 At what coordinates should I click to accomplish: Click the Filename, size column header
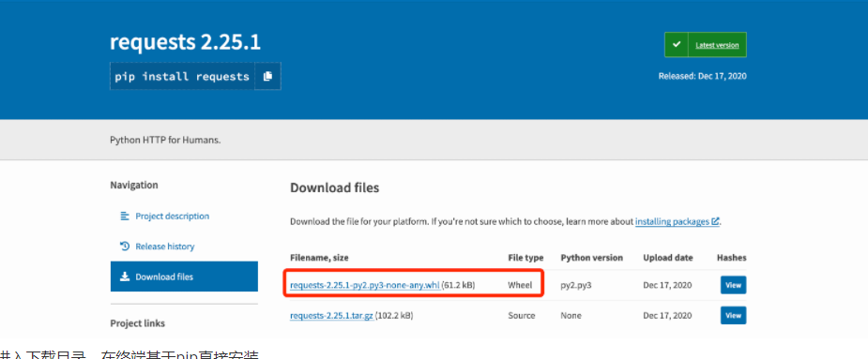pos(319,258)
